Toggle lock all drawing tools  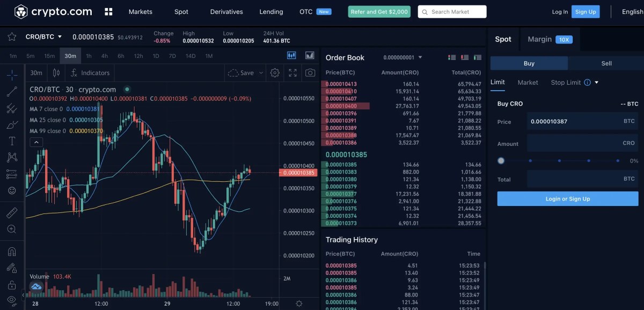click(x=12, y=284)
